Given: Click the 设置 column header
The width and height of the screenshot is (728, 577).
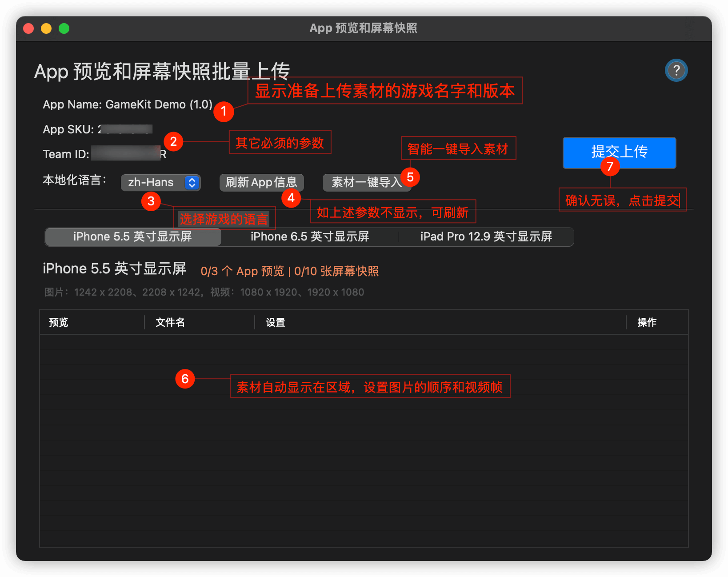Looking at the screenshot, I should 275,322.
